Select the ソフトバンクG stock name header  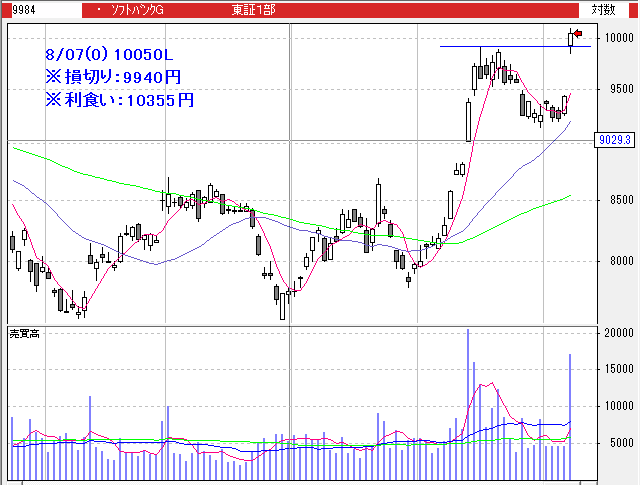[x=138, y=9]
